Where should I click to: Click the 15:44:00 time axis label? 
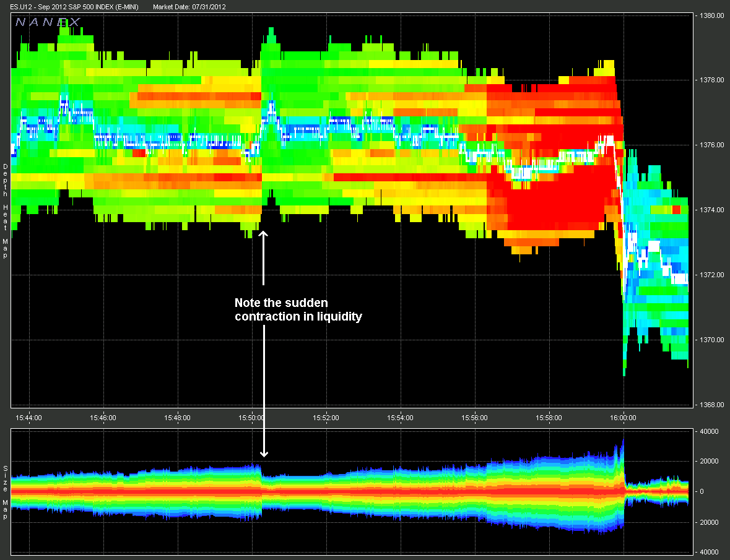click(29, 418)
